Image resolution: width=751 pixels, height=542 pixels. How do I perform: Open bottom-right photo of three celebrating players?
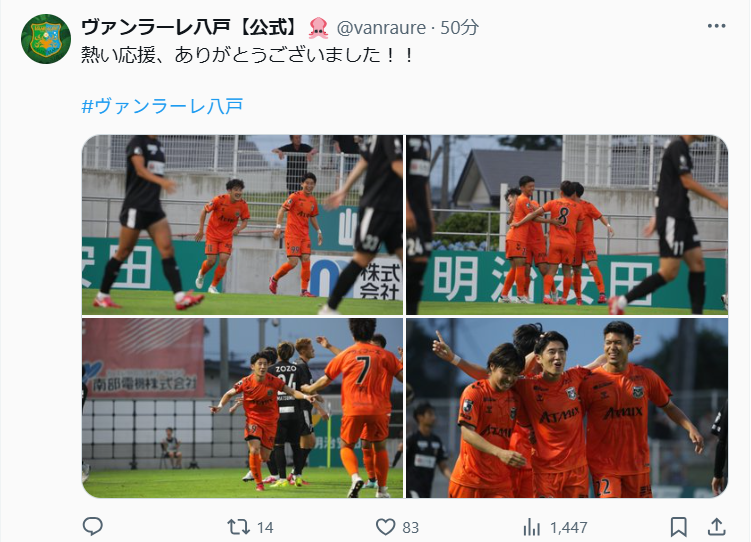pyautogui.click(x=567, y=408)
